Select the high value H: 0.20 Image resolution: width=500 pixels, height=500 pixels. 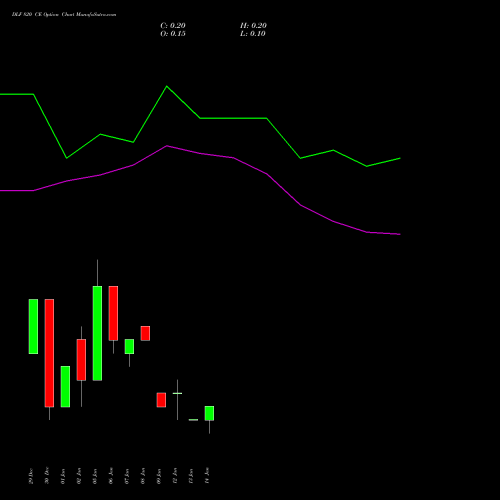[253, 26]
